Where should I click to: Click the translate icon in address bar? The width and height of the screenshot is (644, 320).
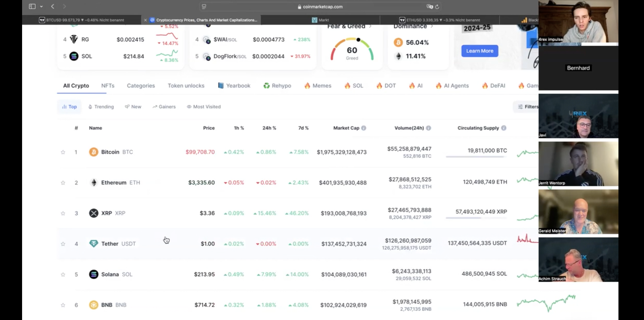[429, 7]
